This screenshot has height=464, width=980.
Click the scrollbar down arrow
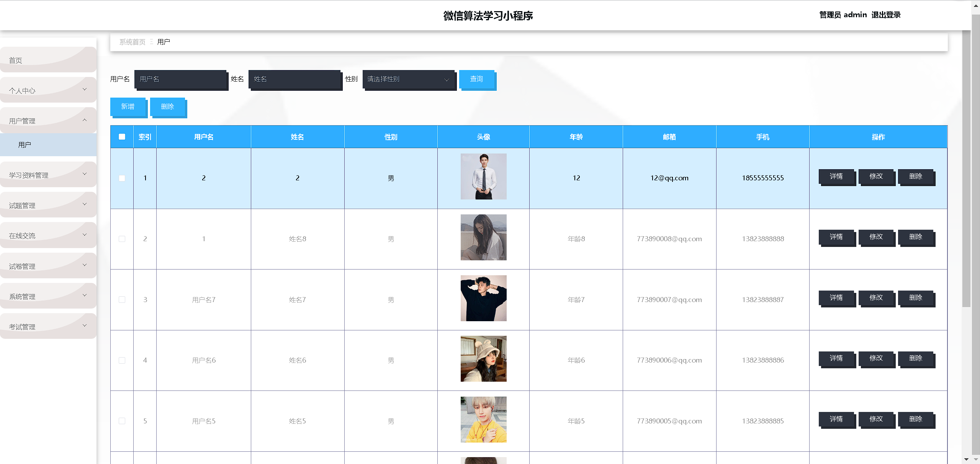(966, 459)
